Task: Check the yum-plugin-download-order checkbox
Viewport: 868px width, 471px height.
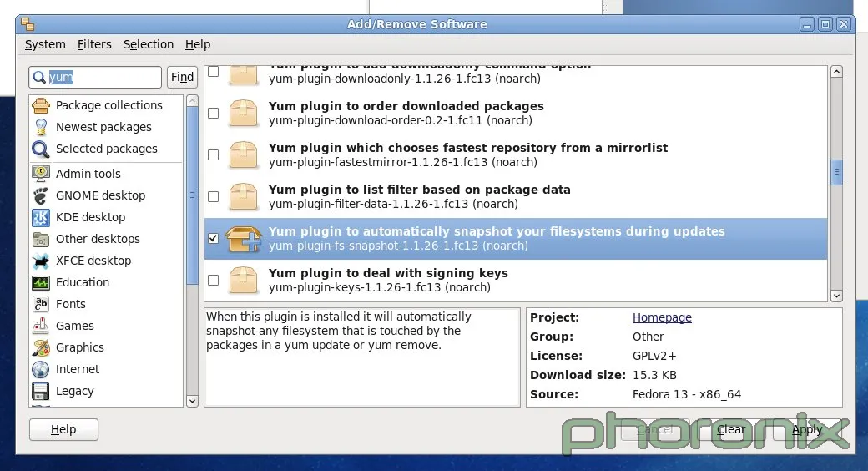Action: (x=213, y=113)
